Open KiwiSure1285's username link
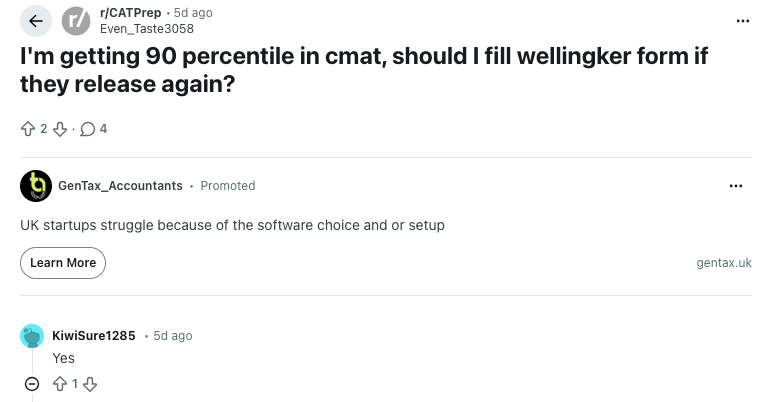763x402 pixels. click(93, 335)
